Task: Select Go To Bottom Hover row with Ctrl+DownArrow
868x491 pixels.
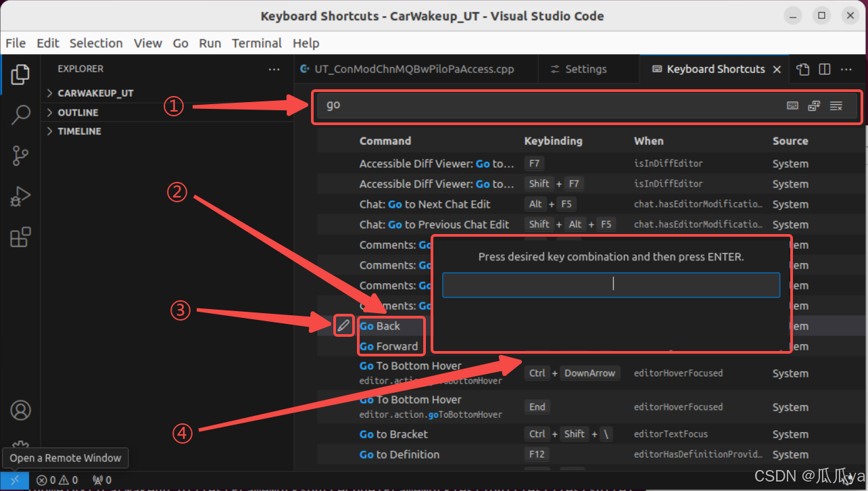Action: pyautogui.click(x=590, y=373)
